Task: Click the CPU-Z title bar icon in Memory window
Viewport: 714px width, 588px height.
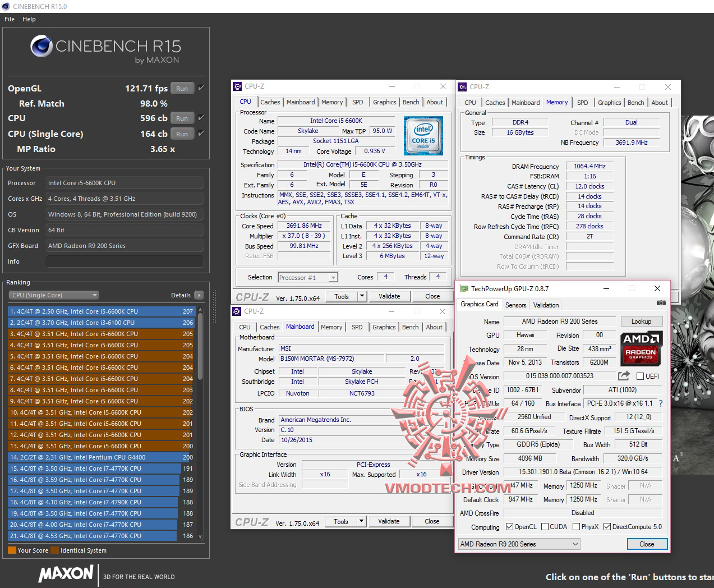Action: coord(462,87)
